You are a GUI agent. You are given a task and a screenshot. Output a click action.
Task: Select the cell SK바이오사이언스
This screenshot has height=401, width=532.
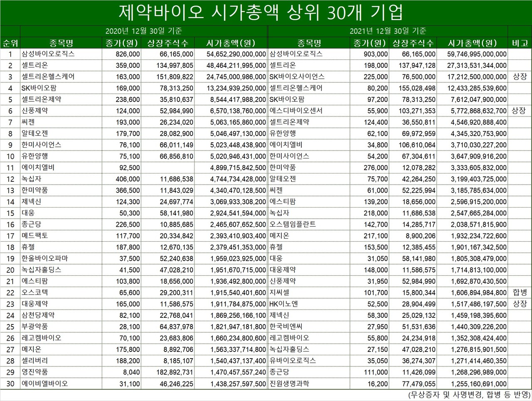click(297, 77)
